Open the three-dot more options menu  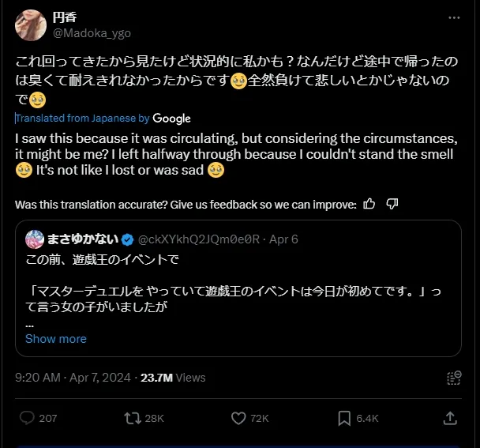pyautogui.click(x=453, y=17)
